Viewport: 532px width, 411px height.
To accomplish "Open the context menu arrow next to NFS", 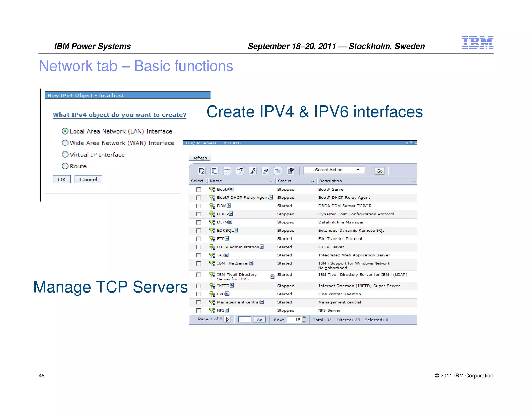I will click(x=227, y=310).
